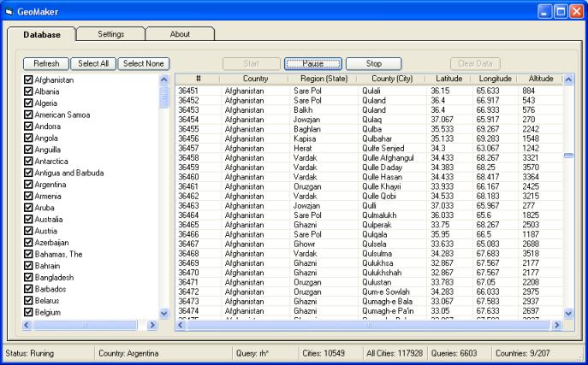This screenshot has height=365, width=588.
Task: Select the Database tab
Action: click(x=42, y=35)
